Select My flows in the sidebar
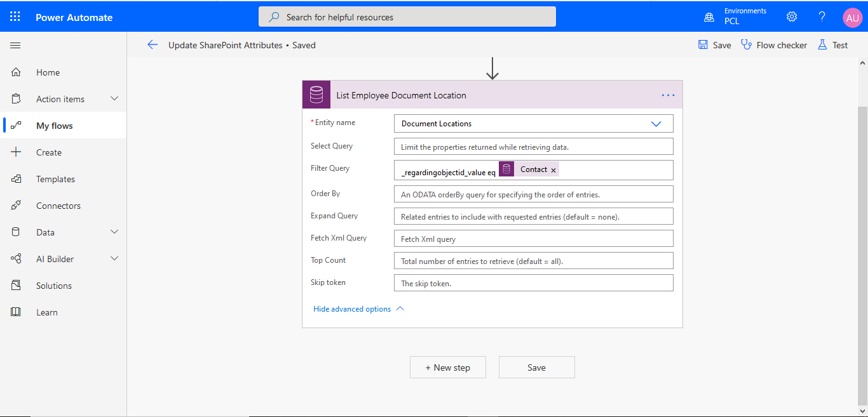The image size is (868, 417). coord(64,126)
